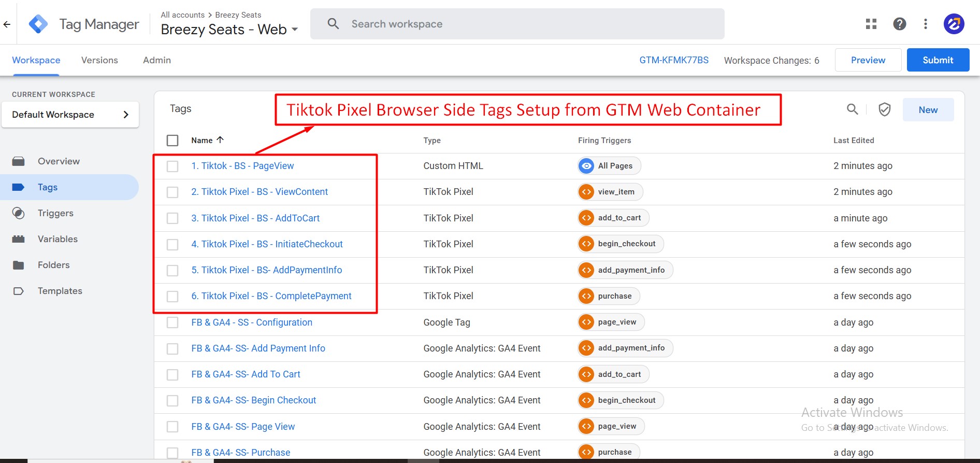
Task: Open the help question mark icon
Action: point(900,24)
